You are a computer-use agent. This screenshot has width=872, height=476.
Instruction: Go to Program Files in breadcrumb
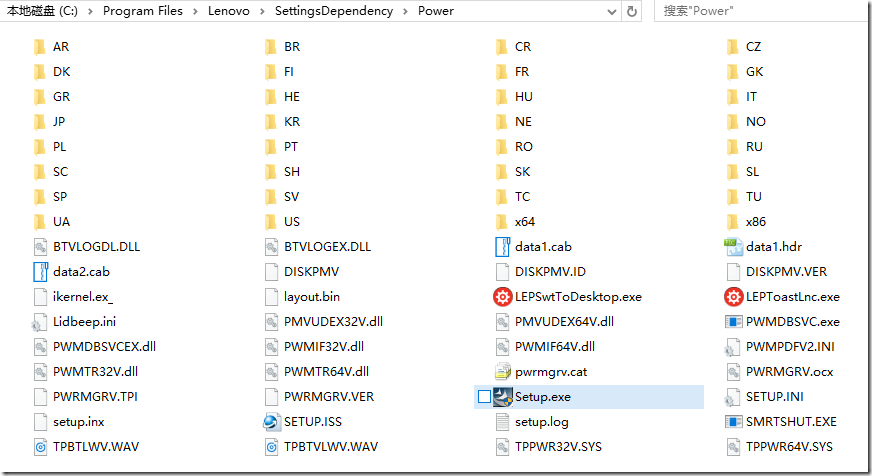point(143,11)
